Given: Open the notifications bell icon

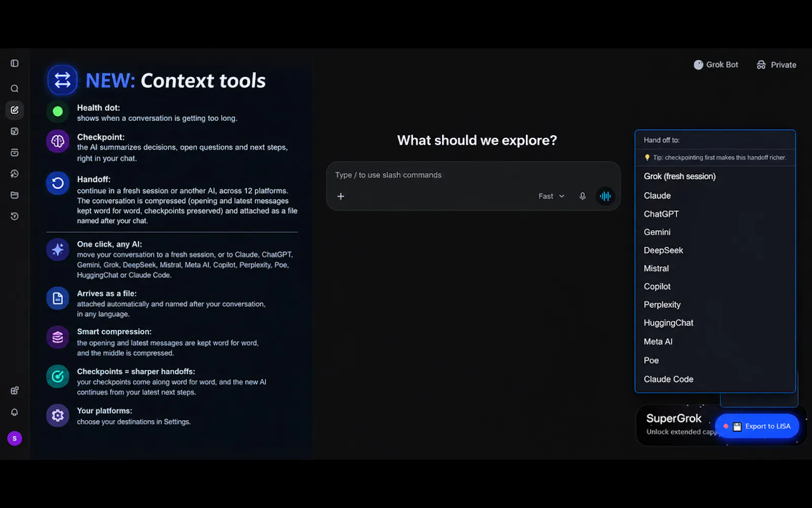Looking at the screenshot, I should pyautogui.click(x=15, y=412).
